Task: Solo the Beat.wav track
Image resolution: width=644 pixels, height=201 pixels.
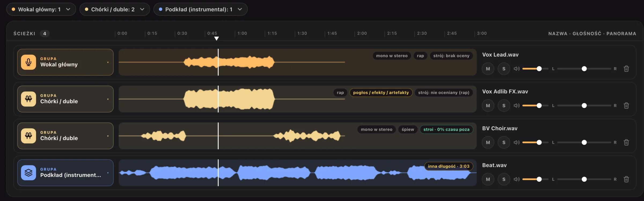Action: pyautogui.click(x=504, y=179)
